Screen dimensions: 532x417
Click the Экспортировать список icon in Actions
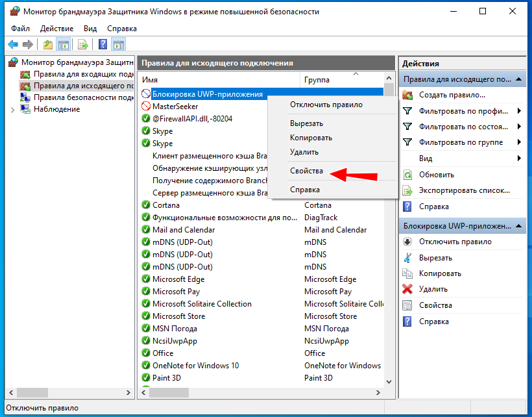click(407, 190)
